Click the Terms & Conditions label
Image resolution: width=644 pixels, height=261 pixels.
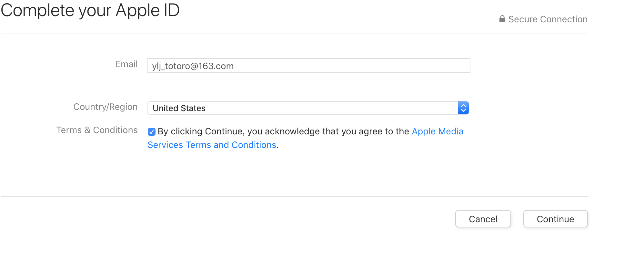[x=97, y=130]
